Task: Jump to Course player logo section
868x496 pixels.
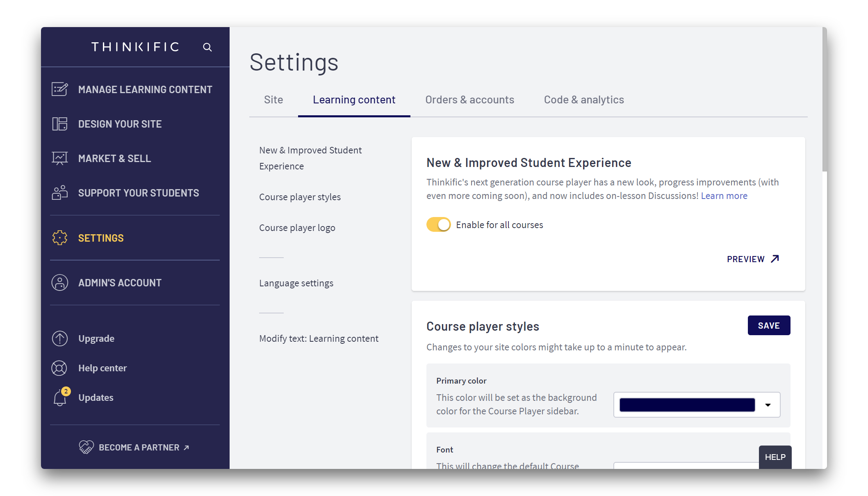Action: (297, 228)
